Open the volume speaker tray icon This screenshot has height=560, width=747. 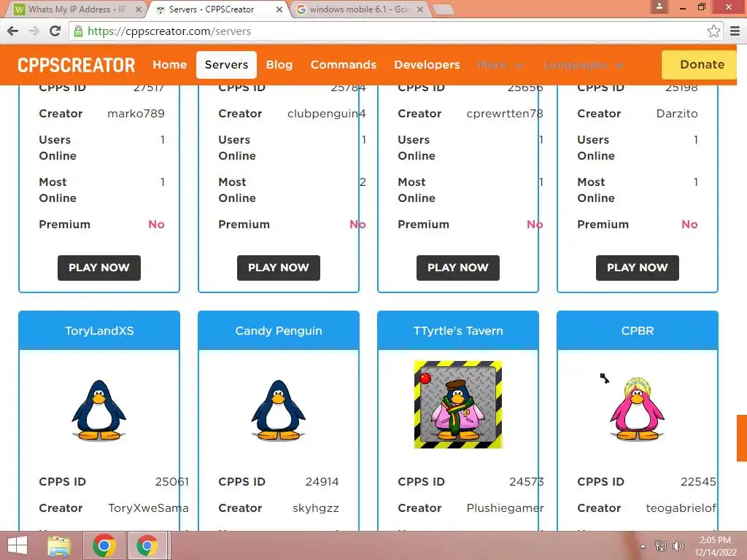point(678,546)
